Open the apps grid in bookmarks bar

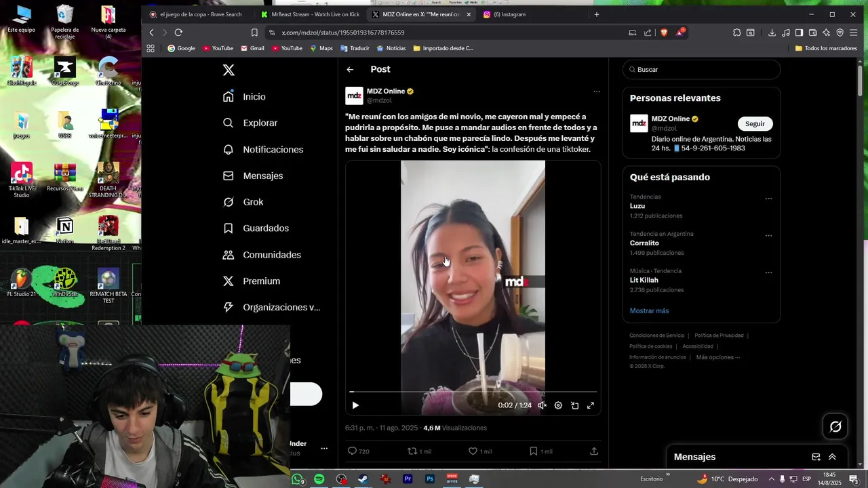(151, 49)
